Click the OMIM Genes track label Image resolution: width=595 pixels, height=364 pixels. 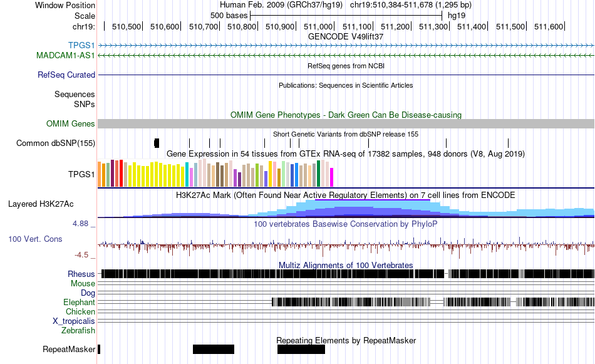(x=70, y=124)
